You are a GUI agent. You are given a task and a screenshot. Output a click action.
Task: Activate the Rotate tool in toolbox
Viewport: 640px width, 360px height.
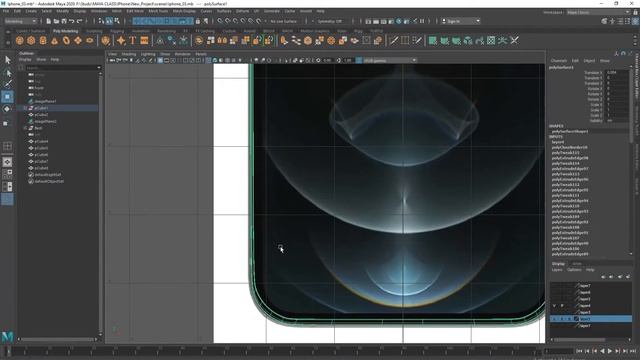tap(7, 109)
